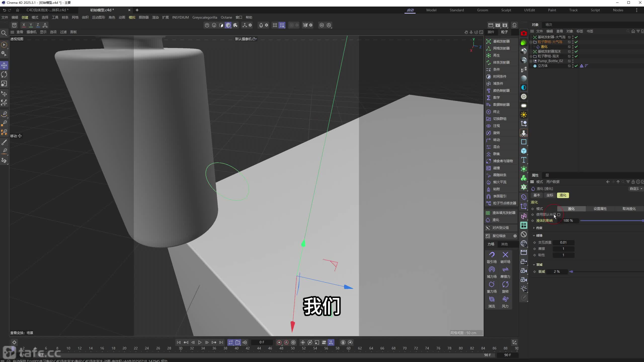Image resolution: width=644 pixels, height=362 pixels.
Task: Click the cube primitive icon
Action: [x=524, y=151]
